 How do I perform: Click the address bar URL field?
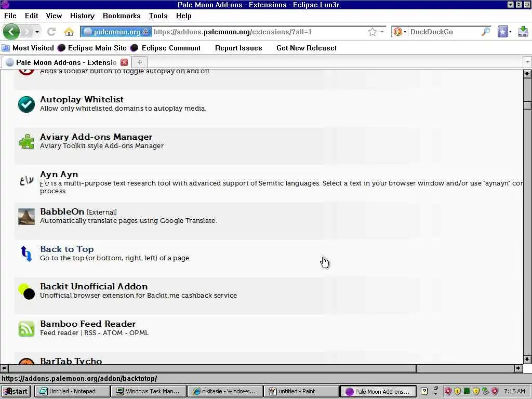260,32
